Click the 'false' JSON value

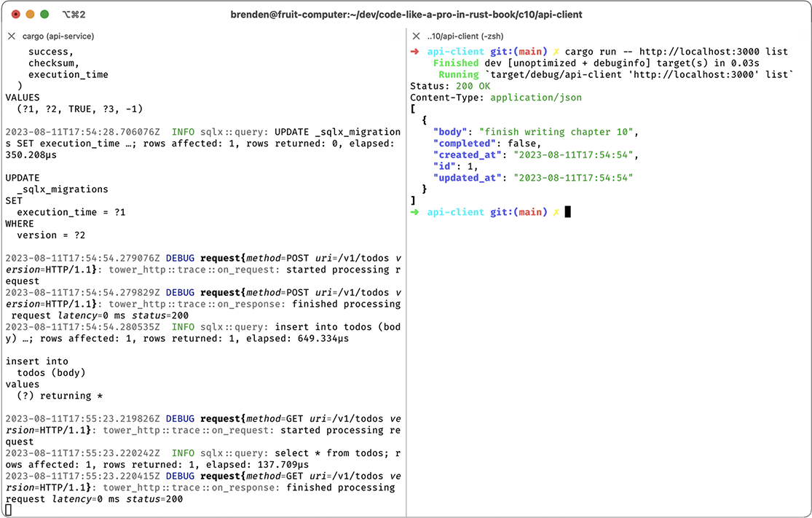coord(521,144)
